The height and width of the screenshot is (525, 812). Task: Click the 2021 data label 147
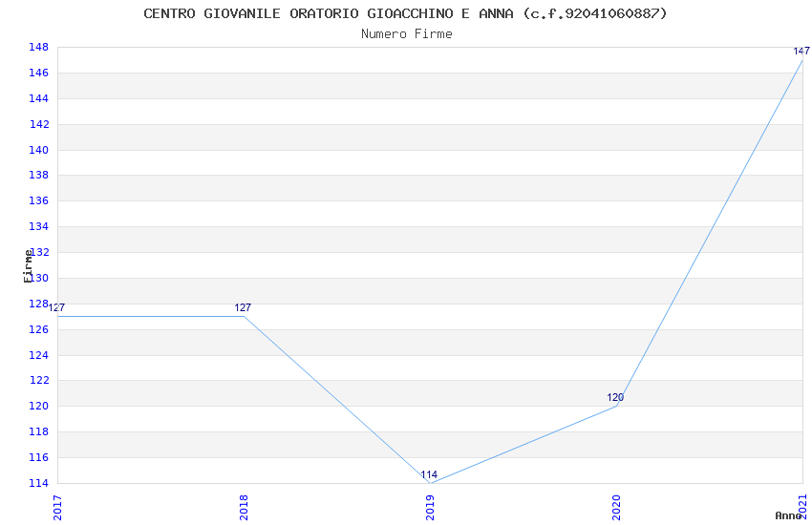tap(801, 52)
